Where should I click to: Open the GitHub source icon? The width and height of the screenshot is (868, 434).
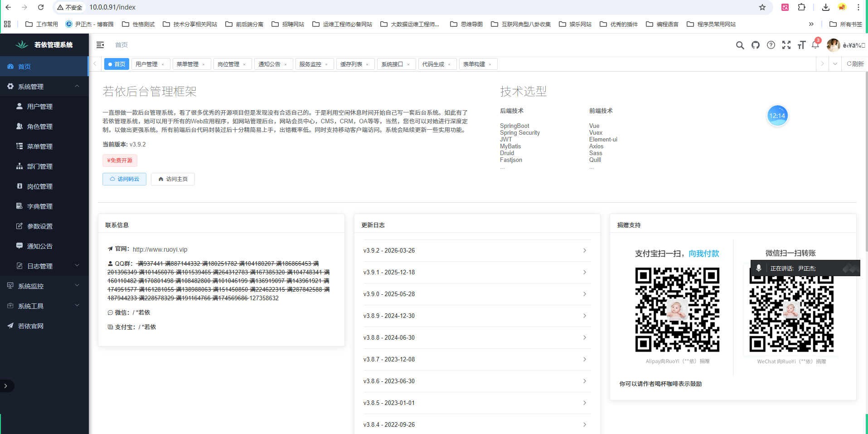(x=755, y=45)
